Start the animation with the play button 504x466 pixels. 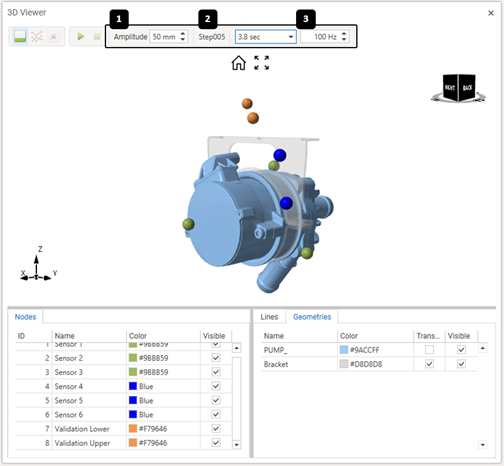pyautogui.click(x=80, y=36)
